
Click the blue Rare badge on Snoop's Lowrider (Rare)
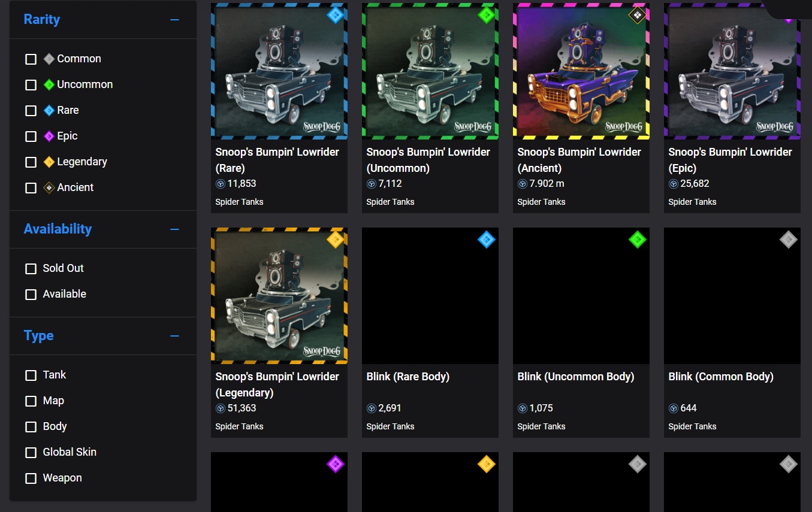pos(335,15)
